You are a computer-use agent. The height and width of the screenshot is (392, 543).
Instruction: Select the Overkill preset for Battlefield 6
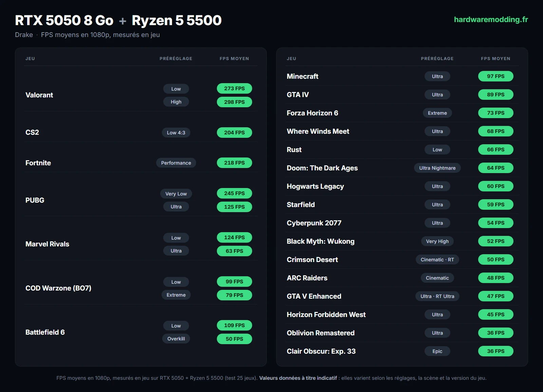[176, 339]
